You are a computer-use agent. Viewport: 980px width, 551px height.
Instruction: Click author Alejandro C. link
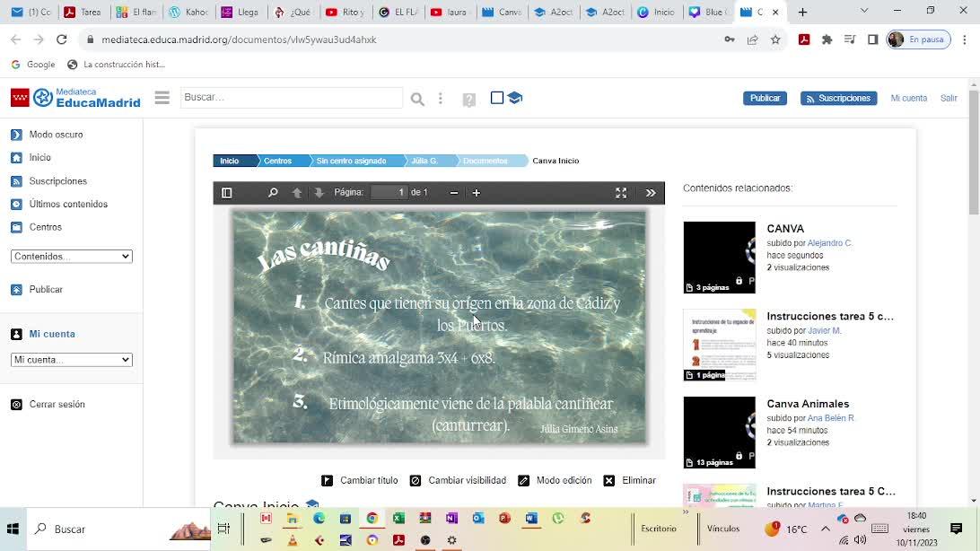pos(829,243)
